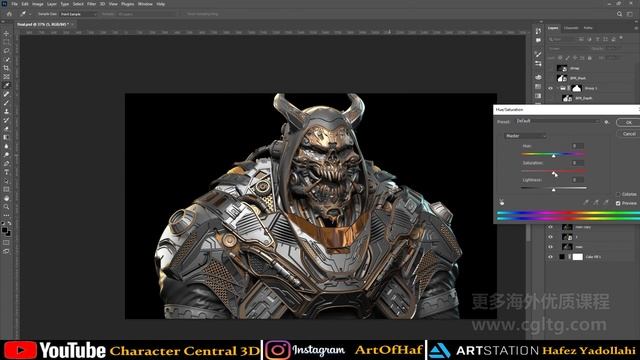Open the Sample Size Point Sample dropdown

78,14
